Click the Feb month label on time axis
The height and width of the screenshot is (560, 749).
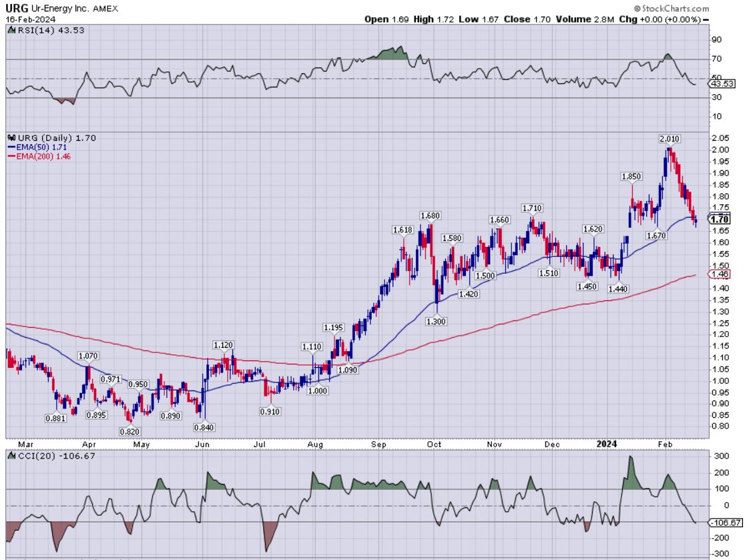pos(665,445)
